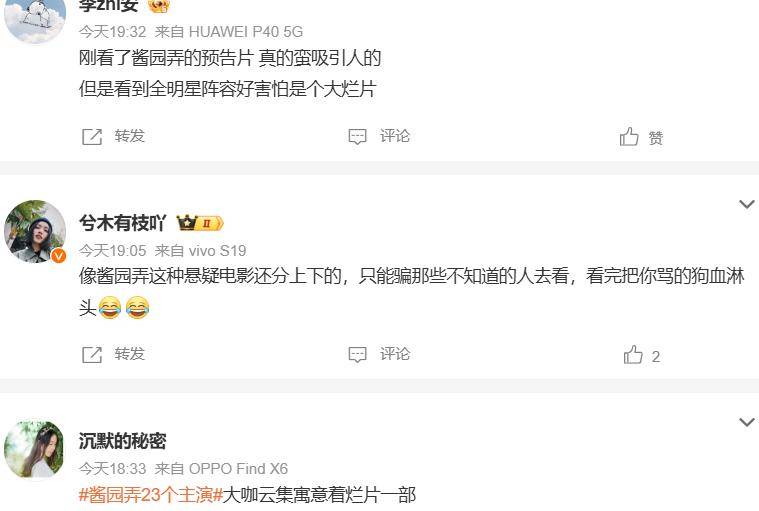Like the post from HUAWEI P40 5G
The image size is (759, 511).
pos(629,136)
